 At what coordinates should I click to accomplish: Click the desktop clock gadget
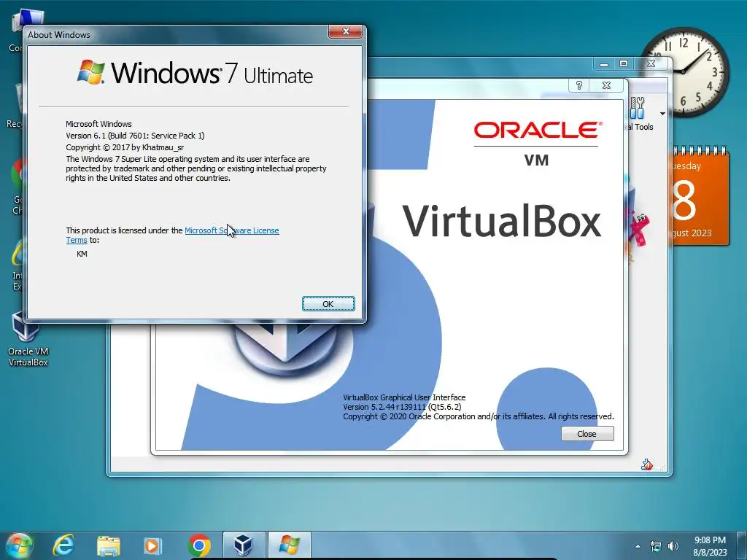pyautogui.click(x=684, y=72)
